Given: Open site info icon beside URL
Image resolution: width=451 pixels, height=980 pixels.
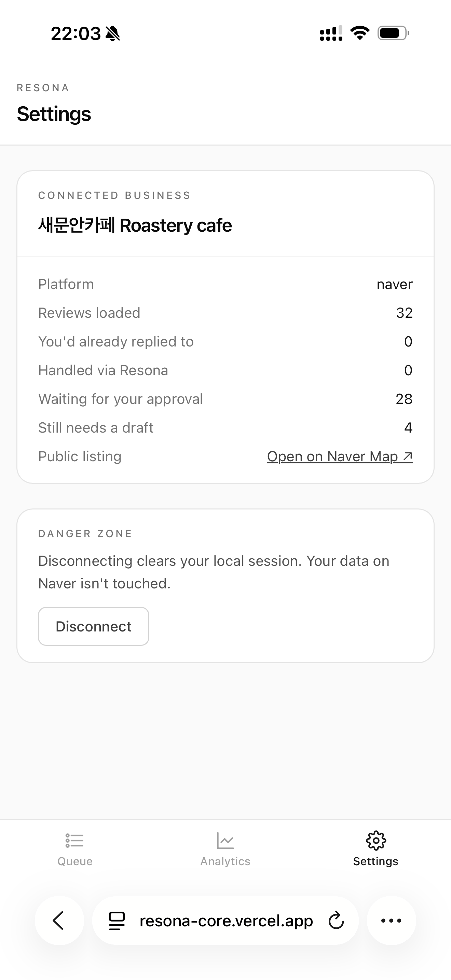Looking at the screenshot, I should point(117,921).
